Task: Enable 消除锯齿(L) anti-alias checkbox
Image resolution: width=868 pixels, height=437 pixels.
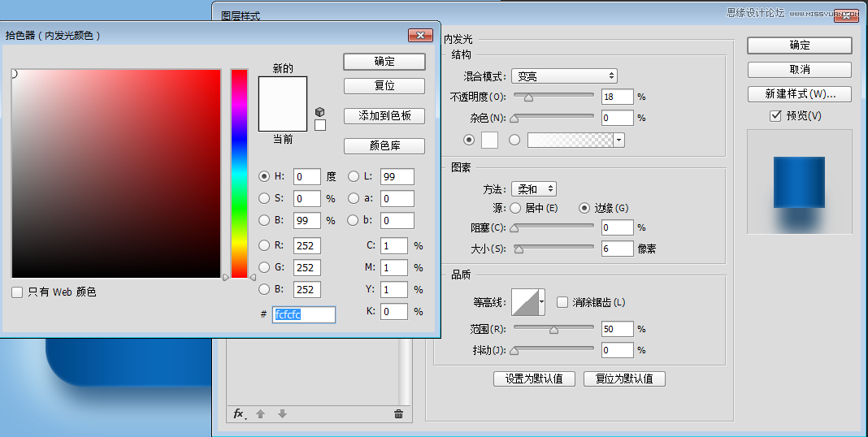Action: [562, 303]
